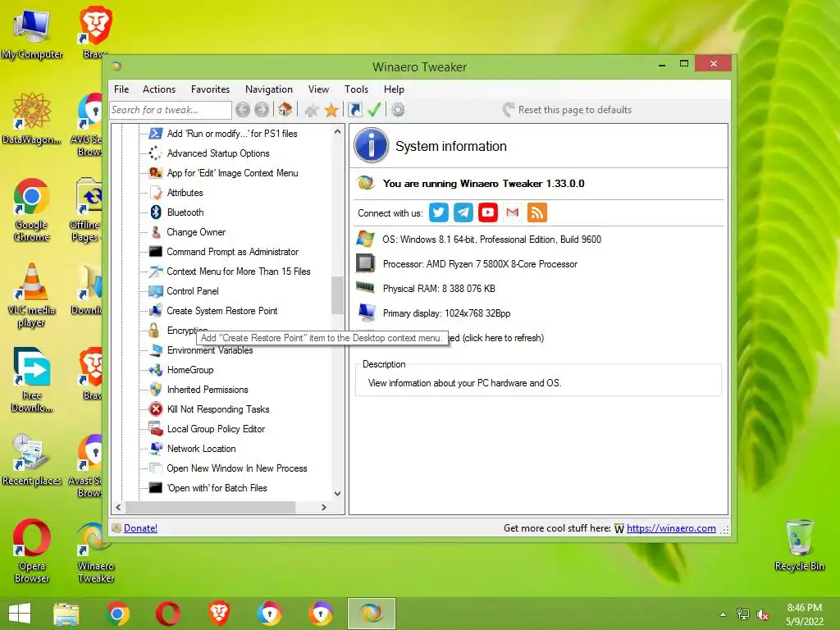Open the Help menu
Image resolution: width=840 pixels, height=630 pixels.
pos(394,89)
